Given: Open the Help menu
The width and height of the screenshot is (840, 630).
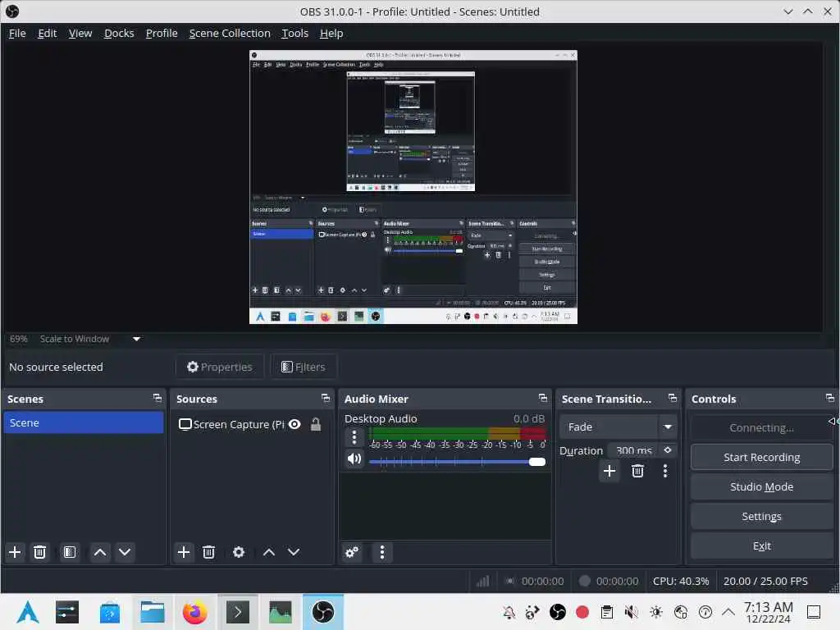Looking at the screenshot, I should tap(331, 33).
